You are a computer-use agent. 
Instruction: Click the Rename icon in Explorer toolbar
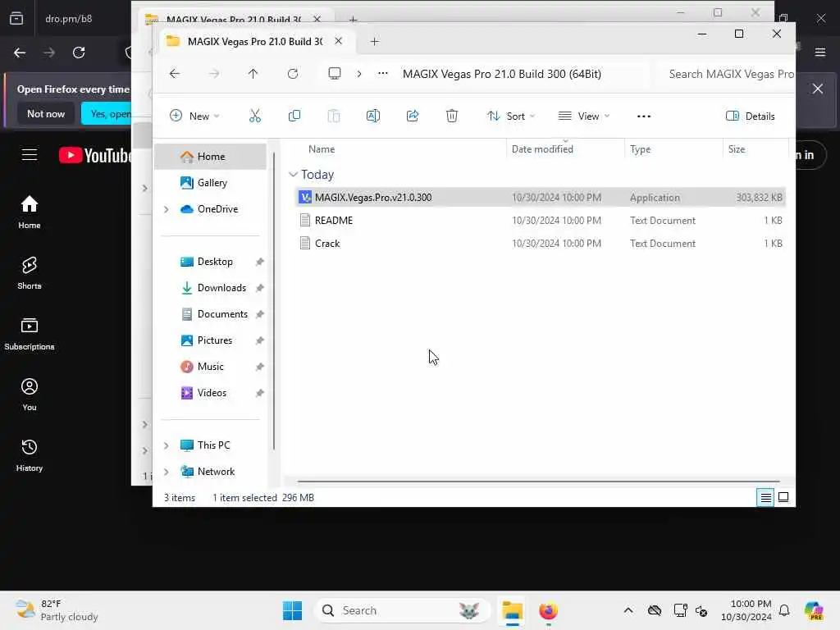coord(373,116)
